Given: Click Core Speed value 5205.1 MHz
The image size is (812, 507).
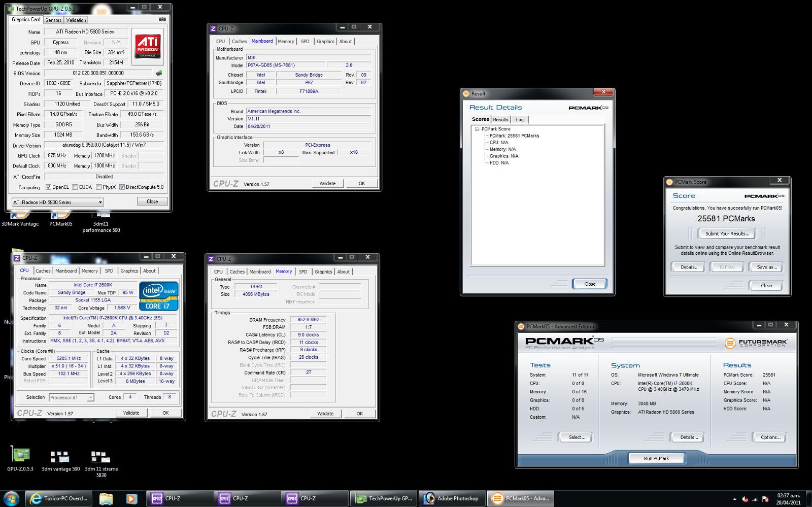Looking at the screenshot, I should 69,358.
